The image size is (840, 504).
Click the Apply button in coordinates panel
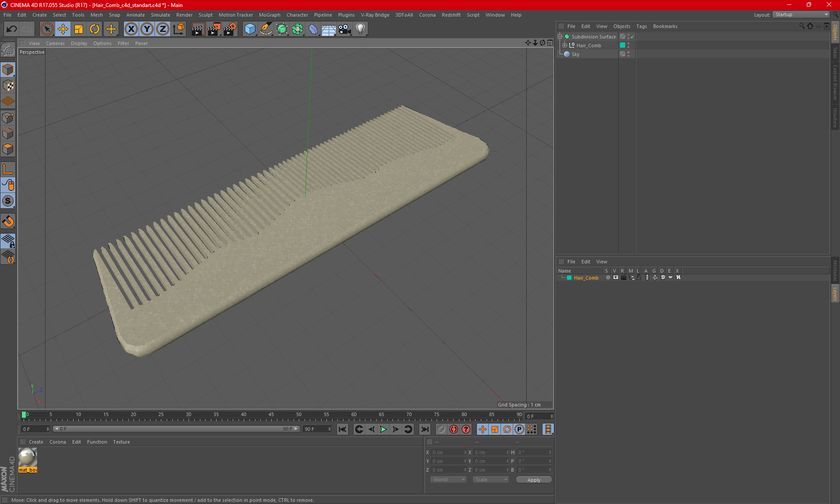click(534, 479)
